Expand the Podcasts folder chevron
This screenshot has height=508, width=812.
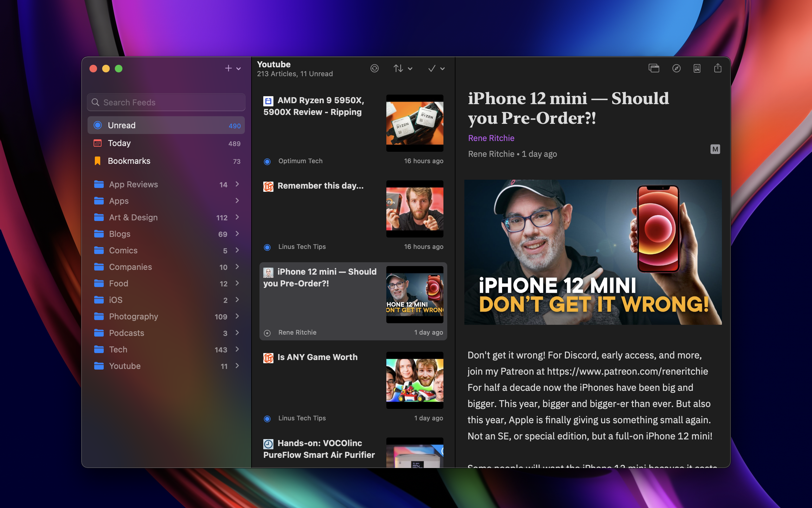(237, 332)
